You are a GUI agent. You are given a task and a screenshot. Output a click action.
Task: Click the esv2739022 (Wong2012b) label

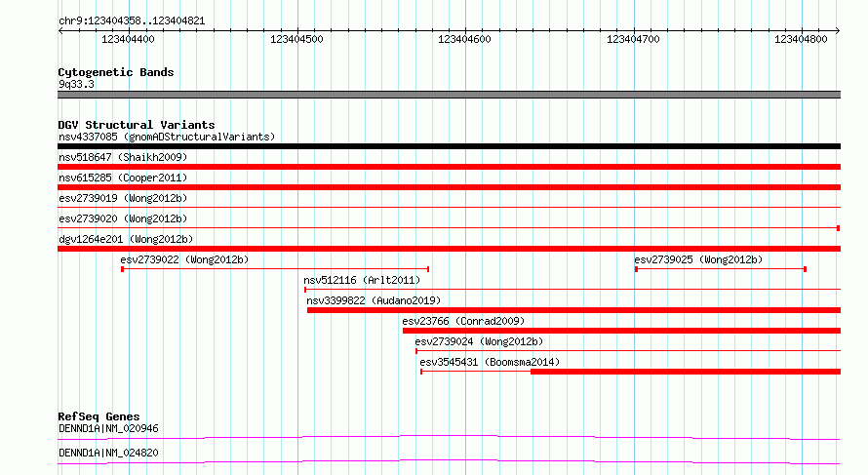point(184,259)
